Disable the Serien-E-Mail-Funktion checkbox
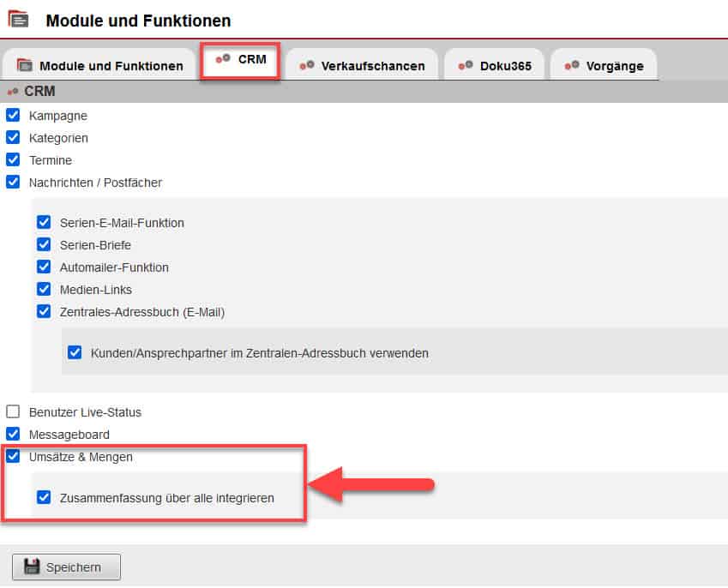Viewport: 728px width, 588px height. pyautogui.click(x=44, y=222)
